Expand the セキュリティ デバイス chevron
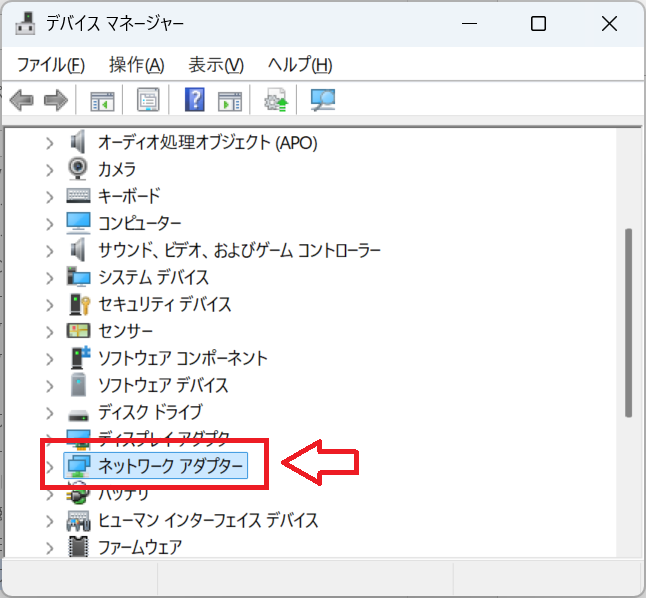This screenshot has height=598, width=646. click(50, 305)
